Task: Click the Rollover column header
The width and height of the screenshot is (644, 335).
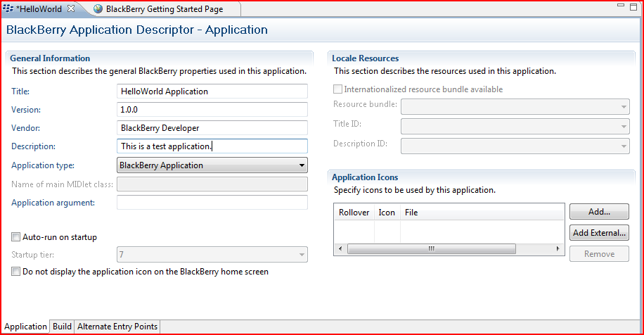Action: pyautogui.click(x=354, y=212)
